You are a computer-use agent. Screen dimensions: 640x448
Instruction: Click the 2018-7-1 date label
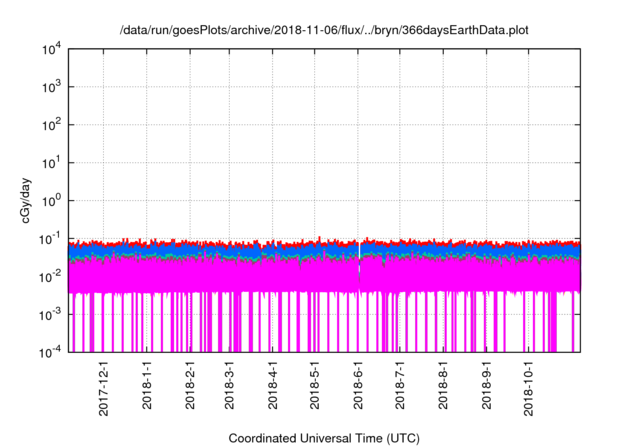pos(400,385)
